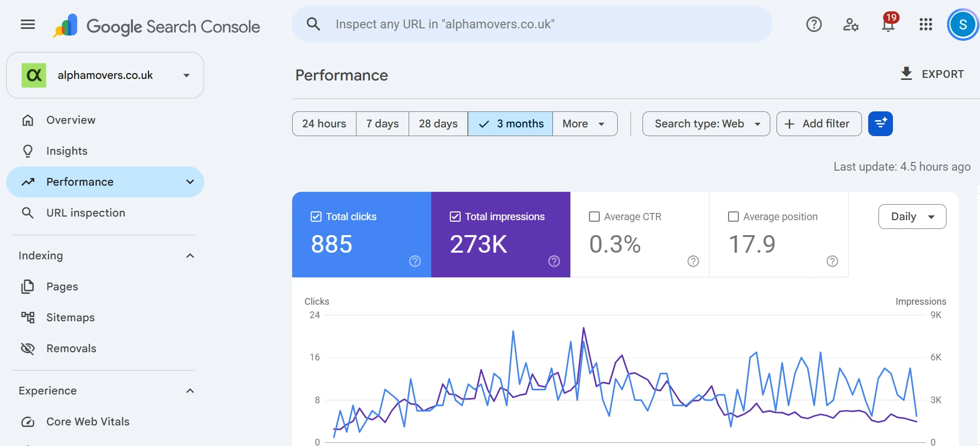Image resolution: width=980 pixels, height=446 pixels.
Task: Enable the Average position checkbox
Action: tap(733, 217)
